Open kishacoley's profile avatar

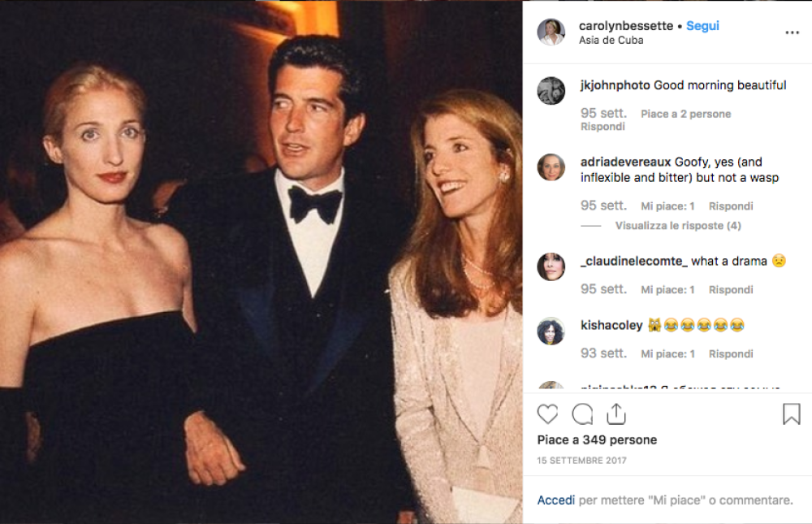(x=551, y=331)
